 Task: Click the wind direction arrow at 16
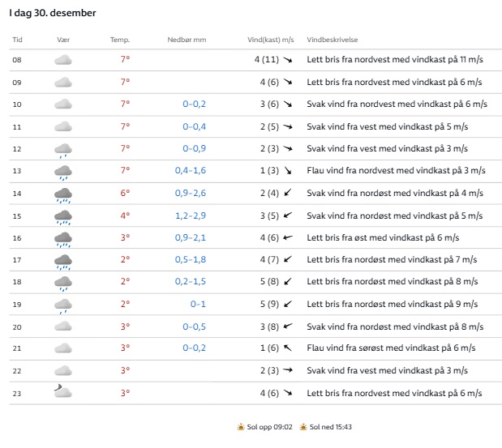[288, 237]
